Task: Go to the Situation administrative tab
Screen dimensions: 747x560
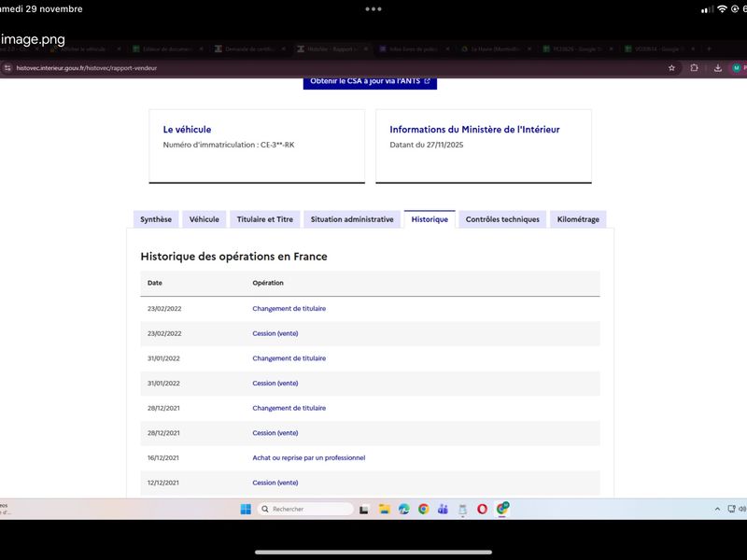Action: click(x=352, y=219)
